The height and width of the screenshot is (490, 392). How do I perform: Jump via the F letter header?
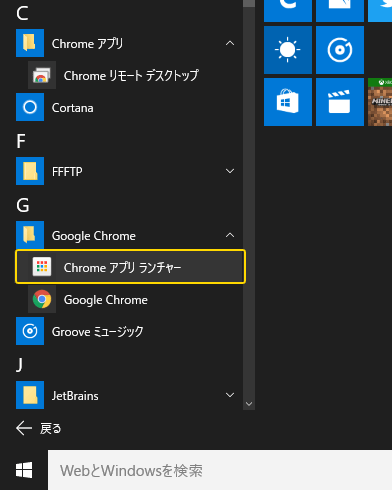point(21,141)
